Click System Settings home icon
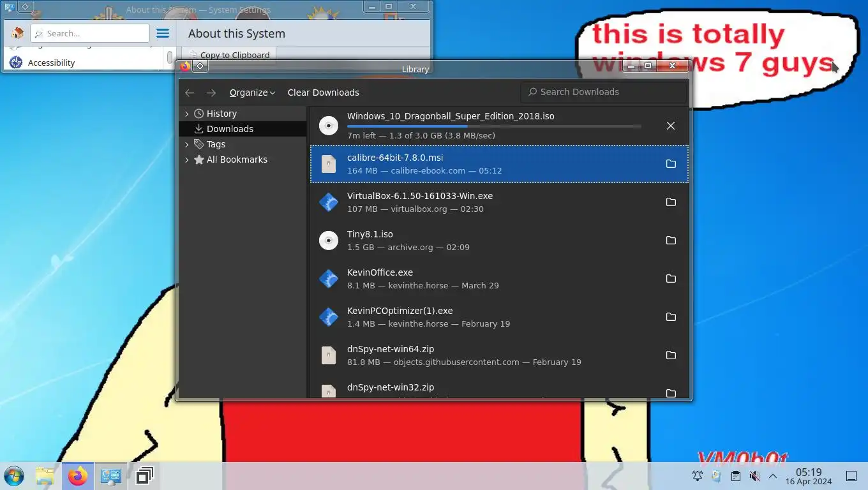Image resolution: width=868 pixels, height=490 pixels. [x=18, y=33]
